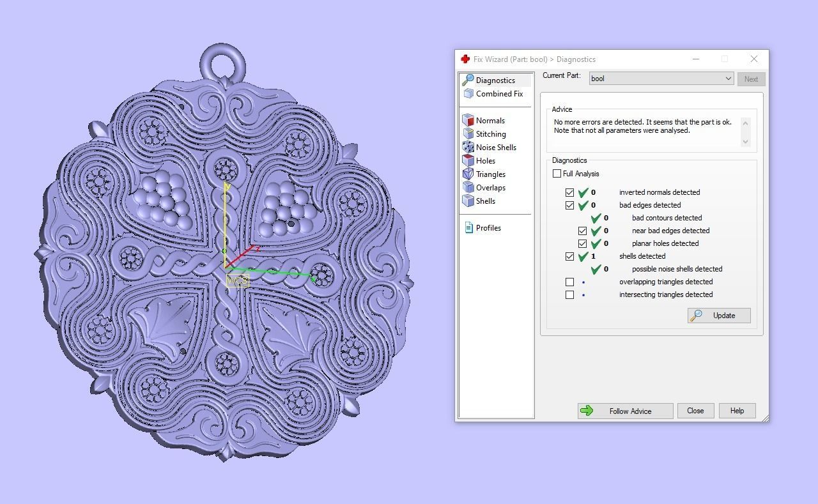Switch to Noise Shells page

496,148
